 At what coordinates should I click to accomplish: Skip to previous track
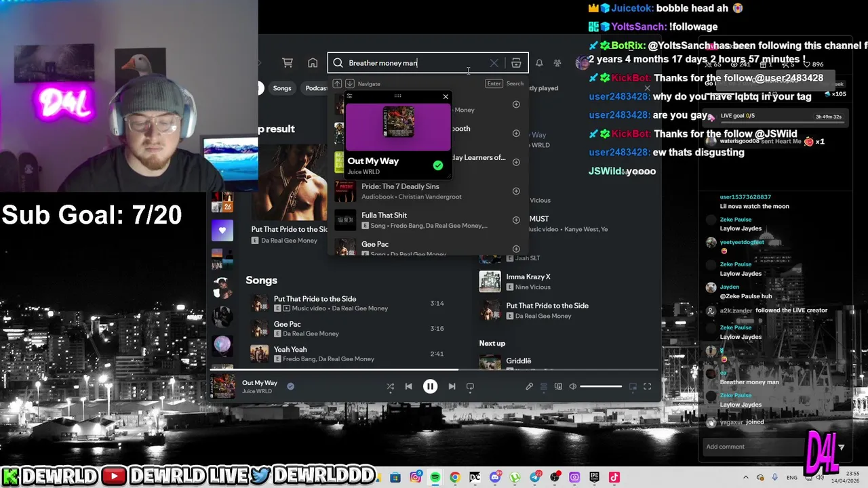point(408,386)
